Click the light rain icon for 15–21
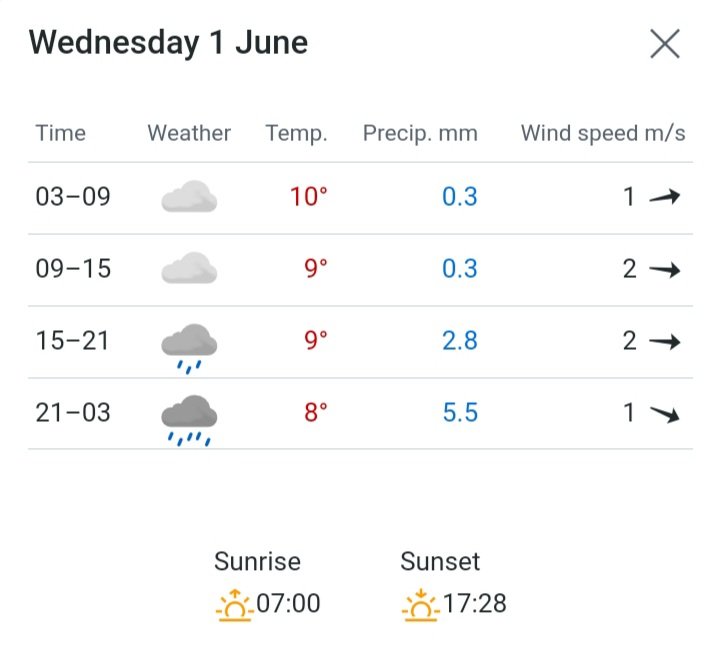720x668 pixels. [x=189, y=345]
